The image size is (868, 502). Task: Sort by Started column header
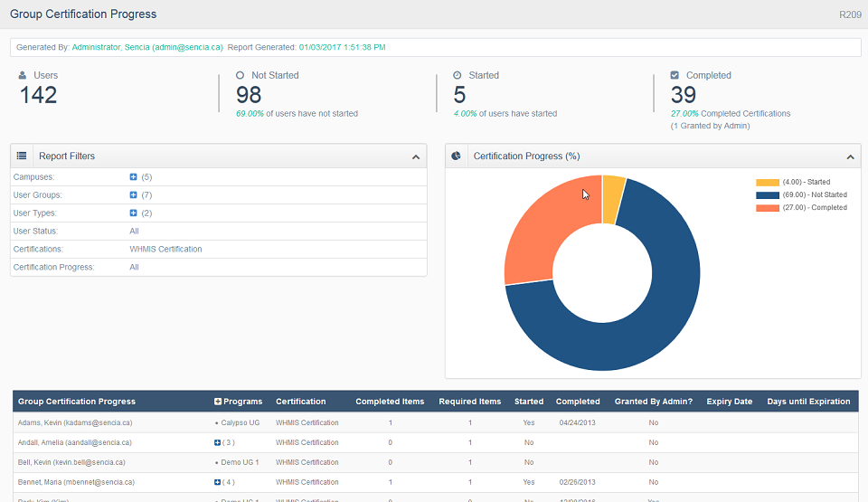(x=529, y=402)
